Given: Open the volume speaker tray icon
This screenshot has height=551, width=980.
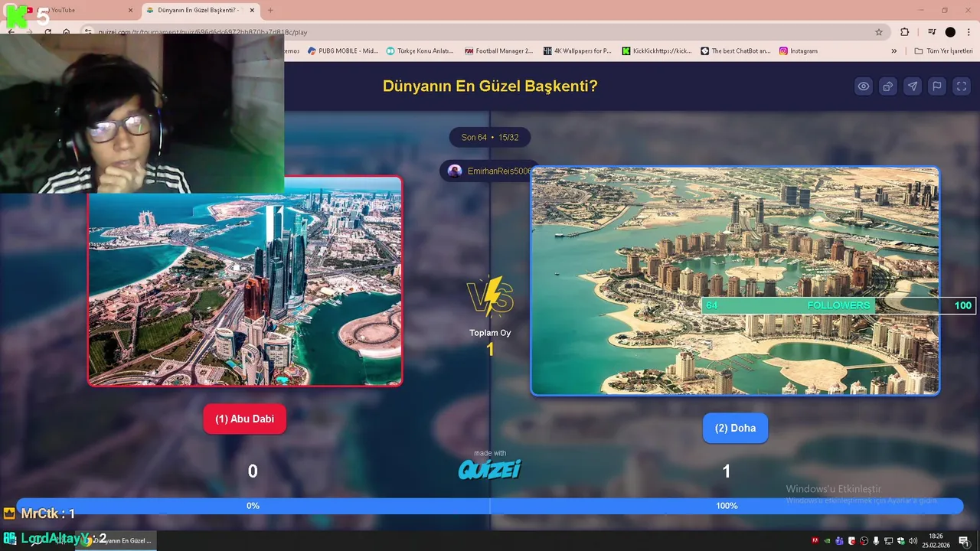Looking at the screenshot, I should click(x=913, y=541).
